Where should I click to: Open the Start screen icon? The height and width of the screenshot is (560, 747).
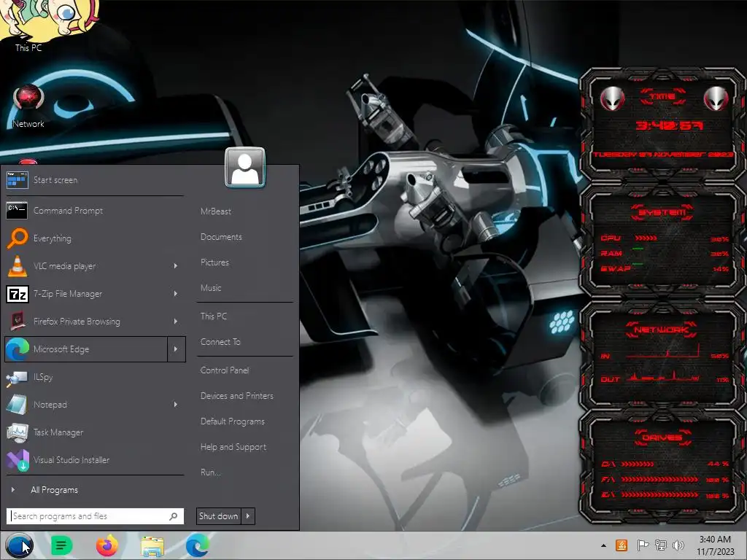click(x=18, y=181)
